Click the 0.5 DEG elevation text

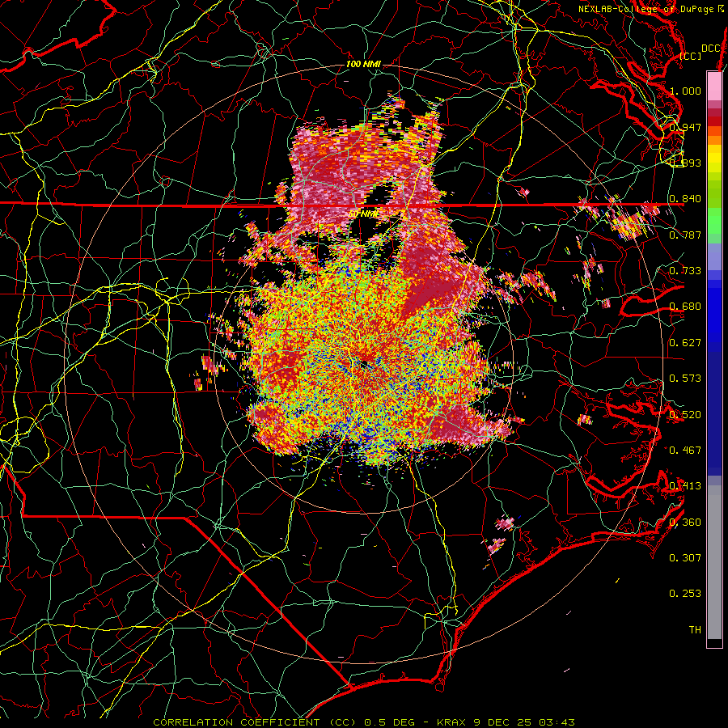[x=388, y=722]
